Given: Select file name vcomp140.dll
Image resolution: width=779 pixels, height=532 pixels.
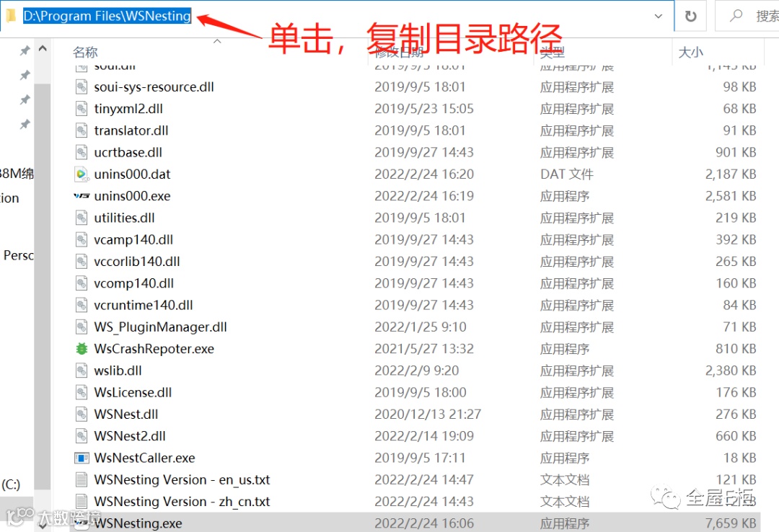Looking at the screenshot, I should tap(134, 283).
